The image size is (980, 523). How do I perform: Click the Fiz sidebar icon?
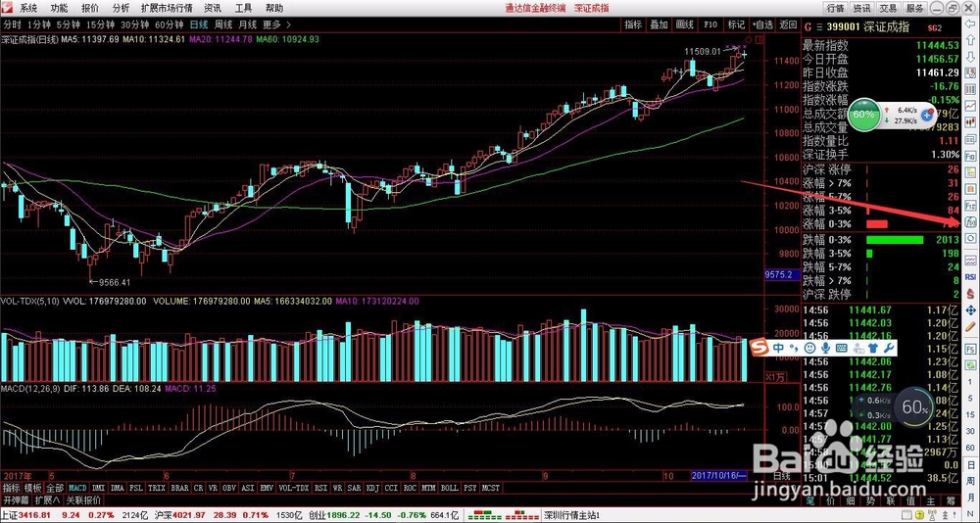[x=972, y=205]
